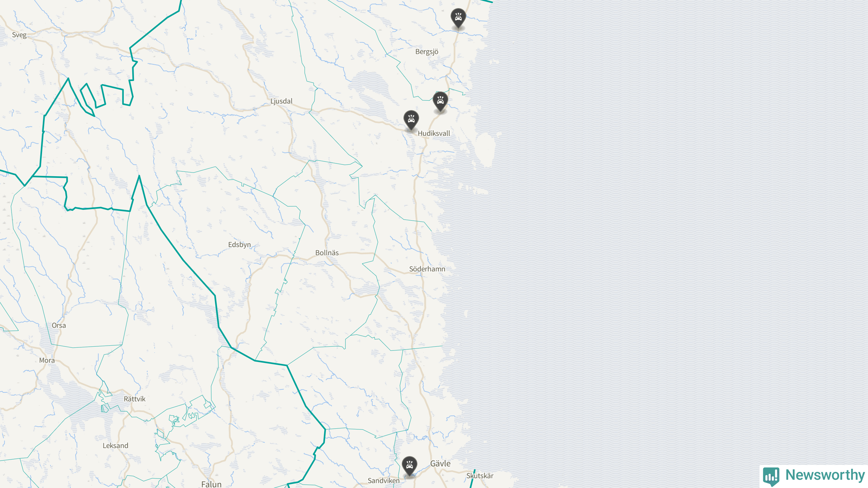Click the car crash marker north of Bergsjö
868x488 pixels.
click(458, 18)
